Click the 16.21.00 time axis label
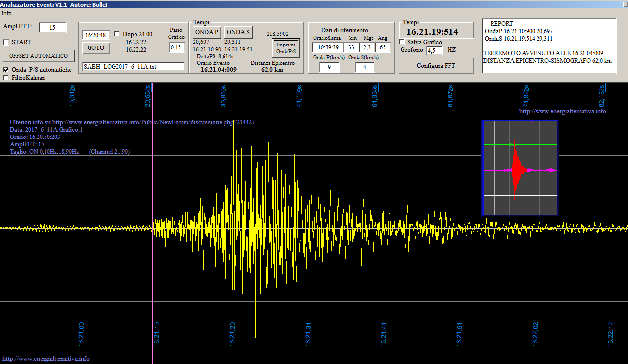This screenshot has height=364, width=628. (81, 334)
